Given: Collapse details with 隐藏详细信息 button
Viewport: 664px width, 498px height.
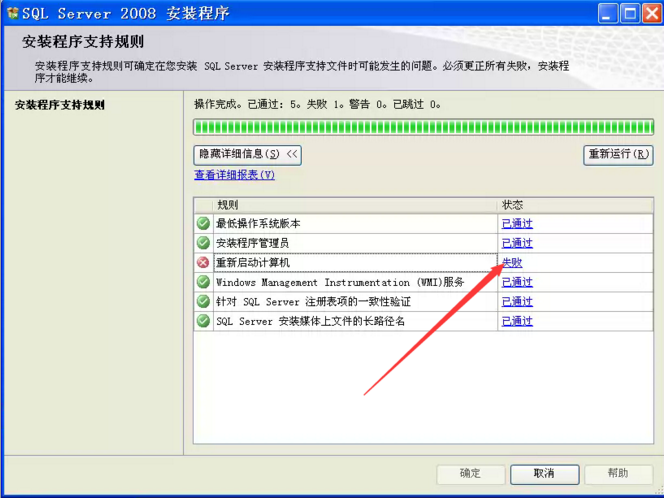Looking at the screenshot, I should [247, 154].
